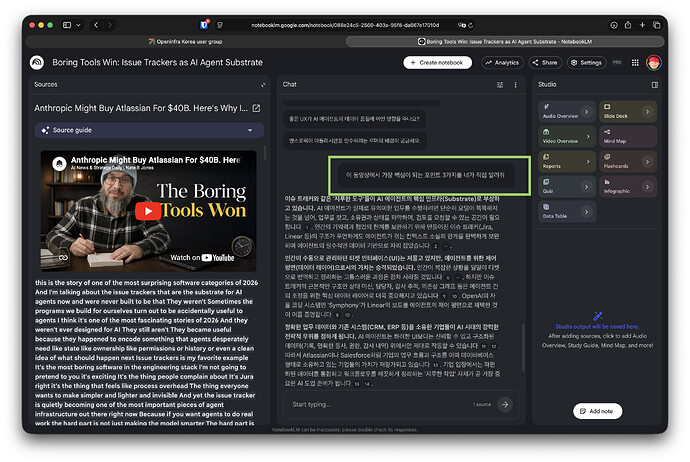Expand Video Overview options arrow
Image resolution: width=690 pixels, height=462 pixels.
coord(588,137)
